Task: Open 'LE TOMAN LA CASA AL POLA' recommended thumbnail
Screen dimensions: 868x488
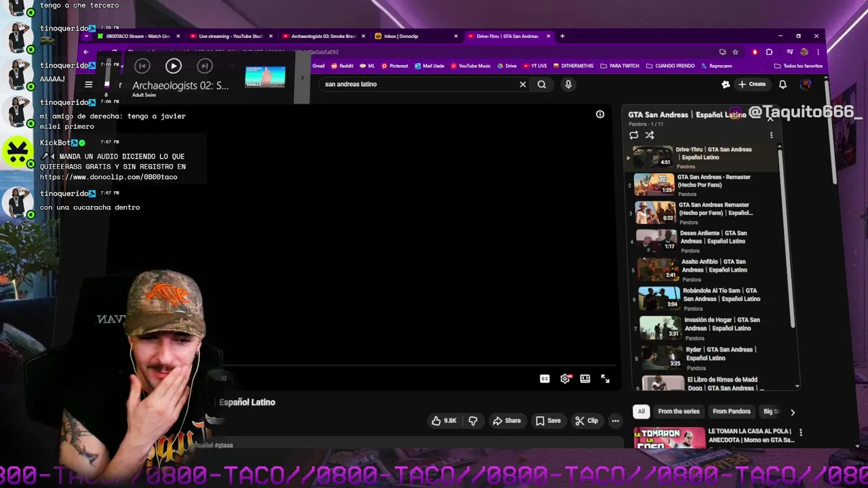Action: [669, 438]
